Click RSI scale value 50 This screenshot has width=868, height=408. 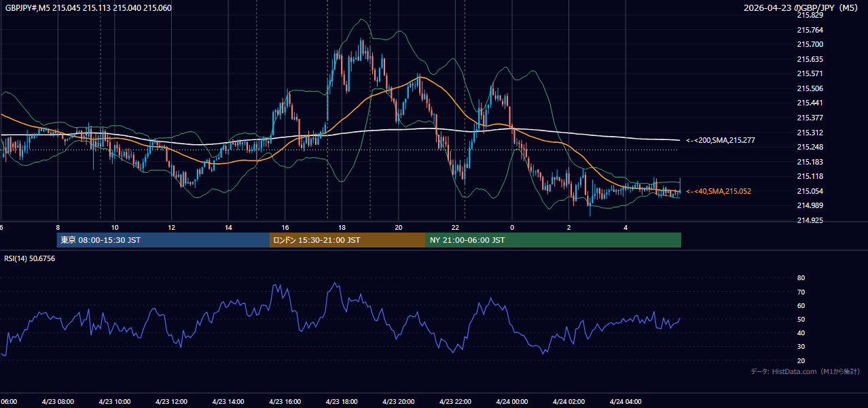801,319
